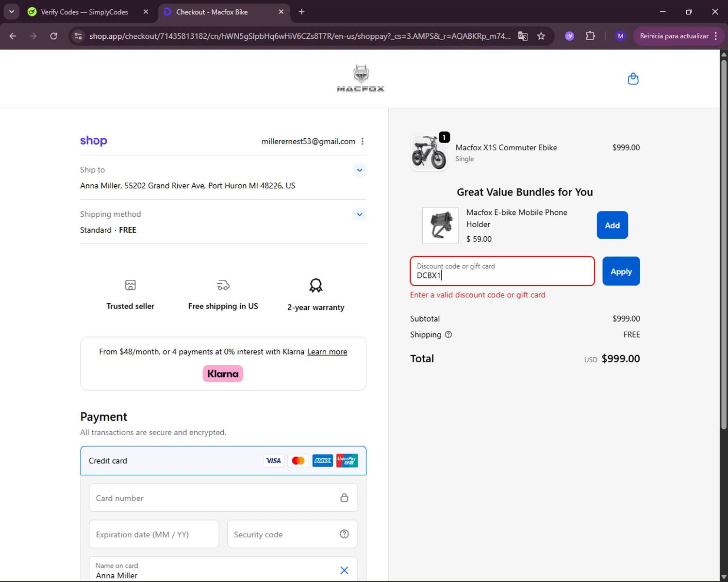
Task: Click the purple extension icon in toolbar
Action: [570, 36]
